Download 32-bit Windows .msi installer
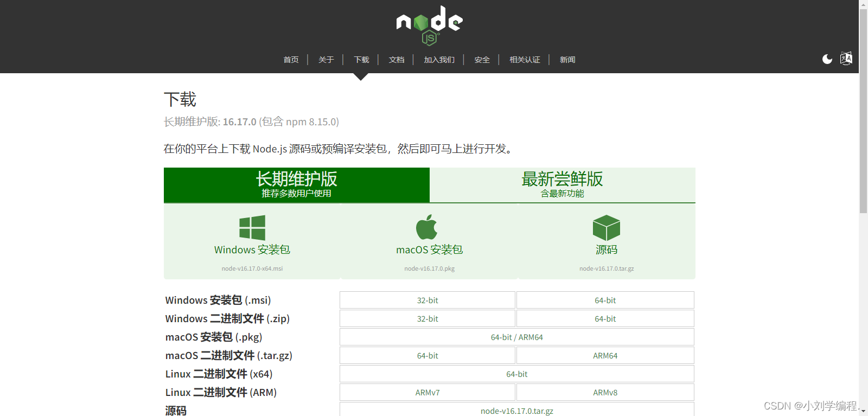This screenshot has height=416, width=868. [427, 300]
